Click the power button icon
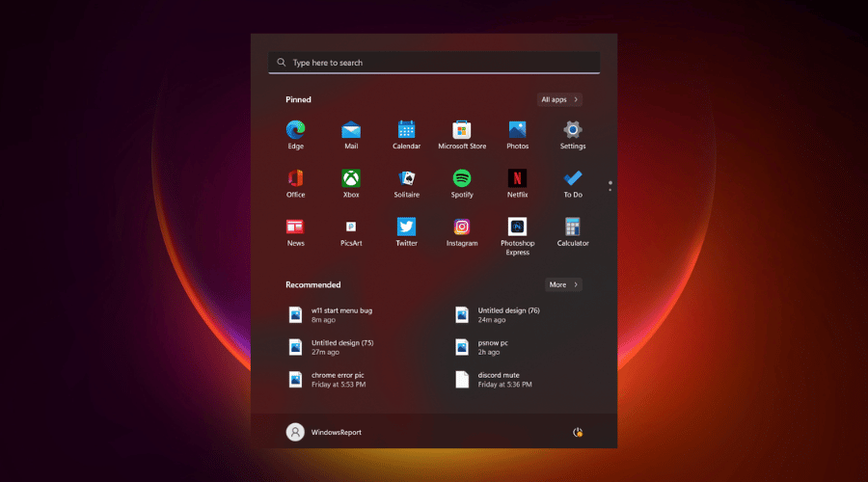Image resolution: width=868 pixels, height=482 pixels. pos(578,432)
